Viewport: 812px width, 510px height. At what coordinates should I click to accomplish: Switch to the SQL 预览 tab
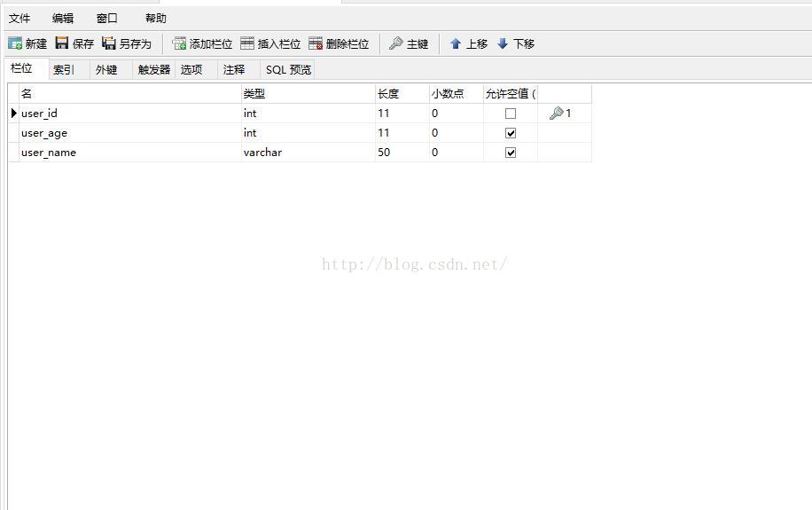click(x=288, y=69)
